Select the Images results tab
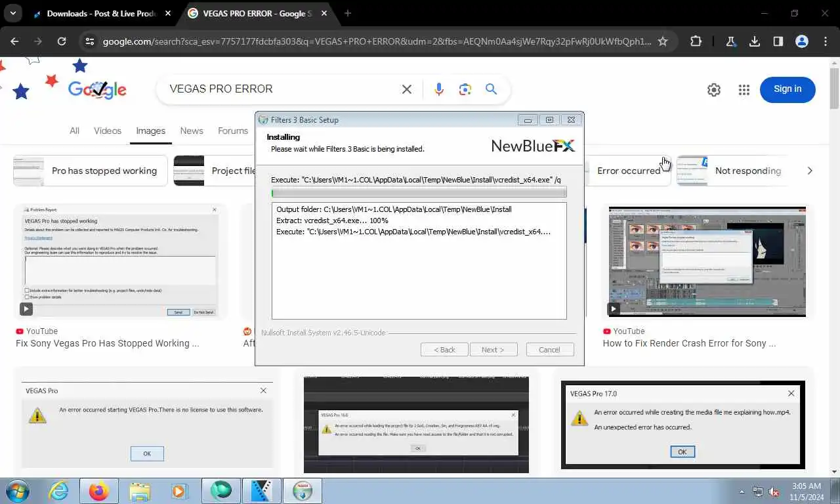The image size is (840, 504). [150, 131]
